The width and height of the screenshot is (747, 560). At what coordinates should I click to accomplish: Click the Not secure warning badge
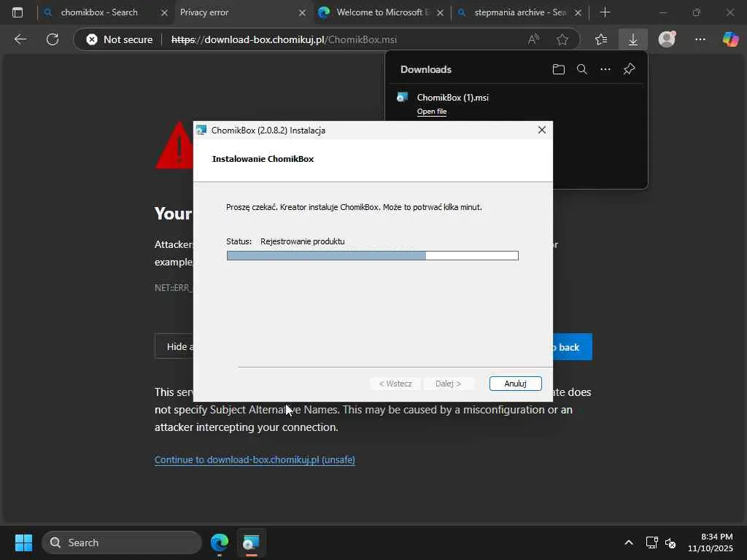click(x=119, y=39)
